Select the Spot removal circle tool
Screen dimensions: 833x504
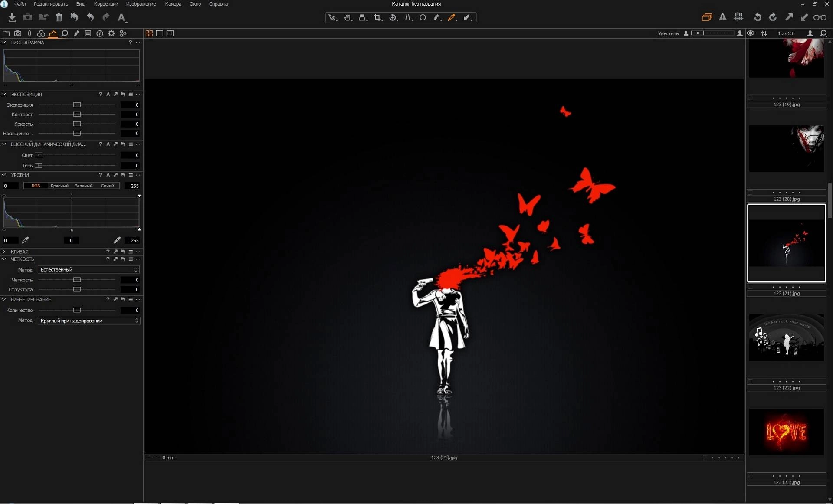coord(423,18)
